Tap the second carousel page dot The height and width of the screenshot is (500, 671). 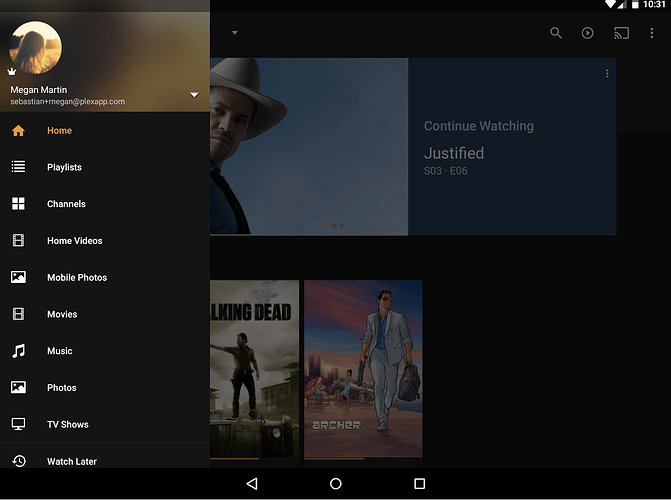(x=334, y=225)
